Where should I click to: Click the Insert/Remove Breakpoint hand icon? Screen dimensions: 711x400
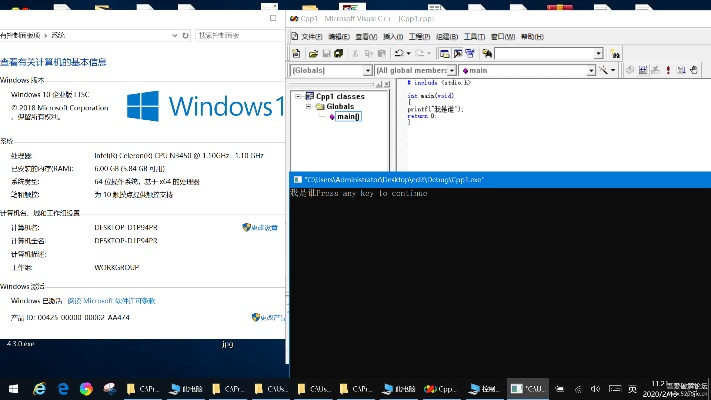pyautogui.click(x=695, y=71)
